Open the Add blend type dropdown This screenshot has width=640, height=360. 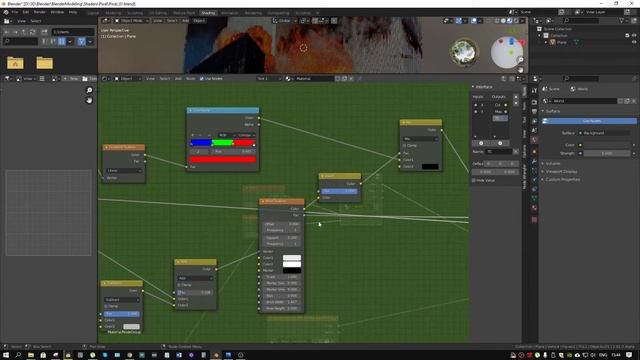(195, 278)
